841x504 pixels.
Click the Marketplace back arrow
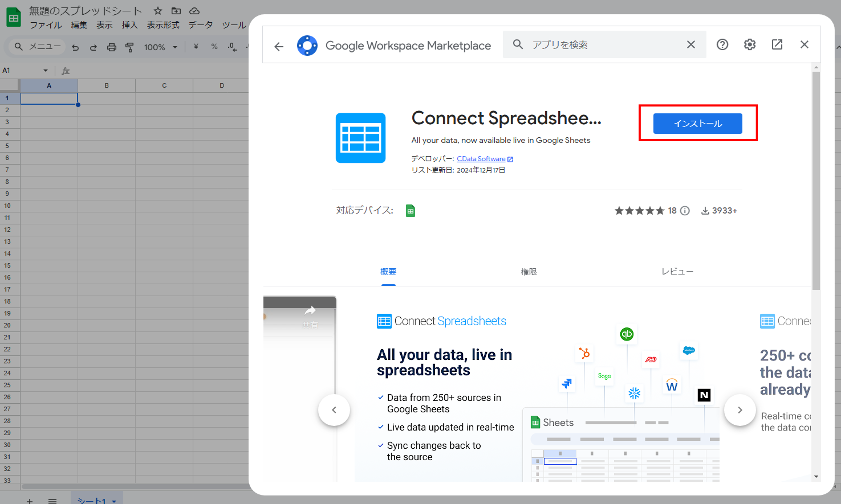279,46
